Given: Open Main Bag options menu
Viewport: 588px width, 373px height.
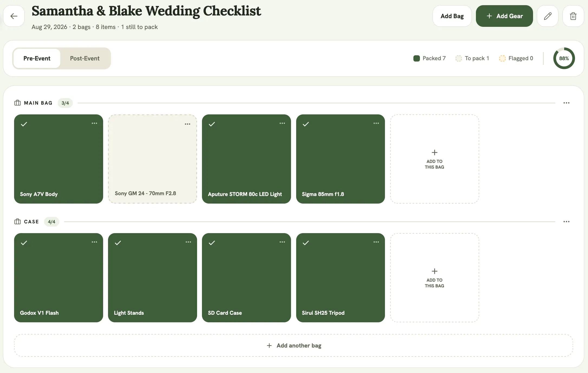Looking at the screenshot, I should [x=566, y=103].
